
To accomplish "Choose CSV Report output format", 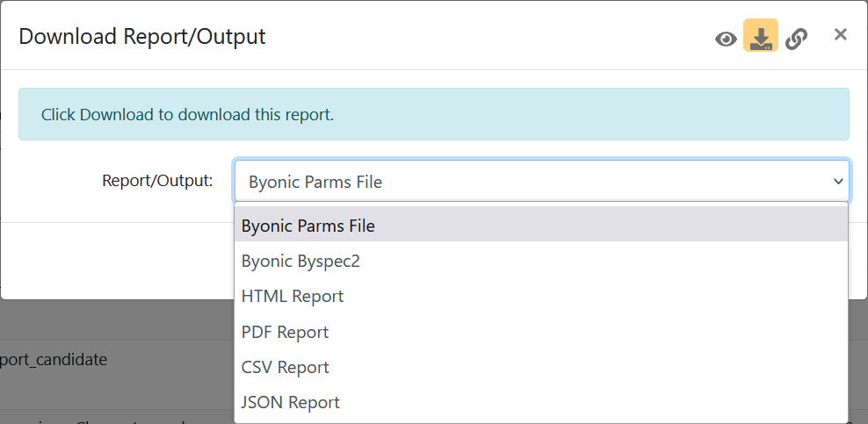I will [541, 367].
